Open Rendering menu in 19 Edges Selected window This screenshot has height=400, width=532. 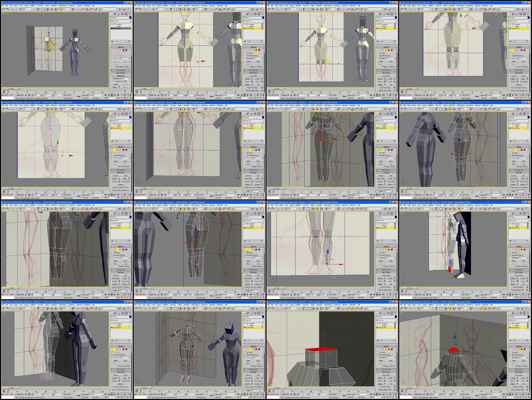tap(469, 105)
